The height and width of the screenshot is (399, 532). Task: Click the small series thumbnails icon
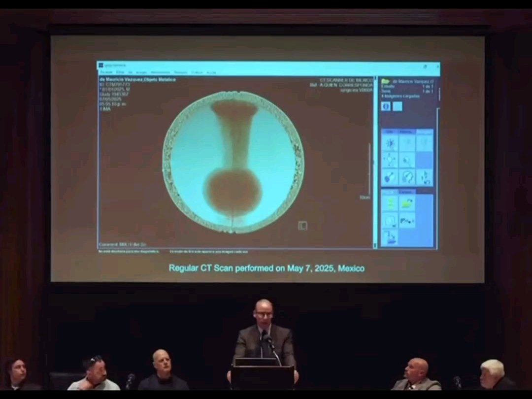point(407,221)
